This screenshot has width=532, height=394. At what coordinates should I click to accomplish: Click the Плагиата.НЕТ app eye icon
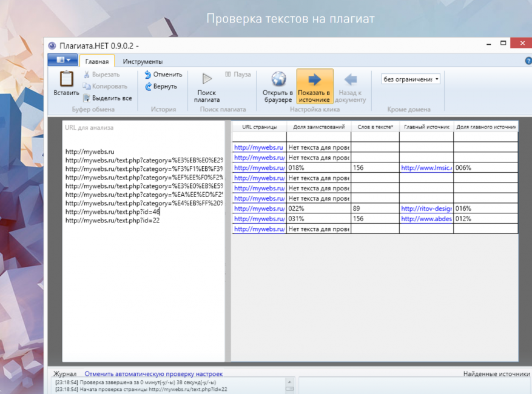(x=52, y=46)
